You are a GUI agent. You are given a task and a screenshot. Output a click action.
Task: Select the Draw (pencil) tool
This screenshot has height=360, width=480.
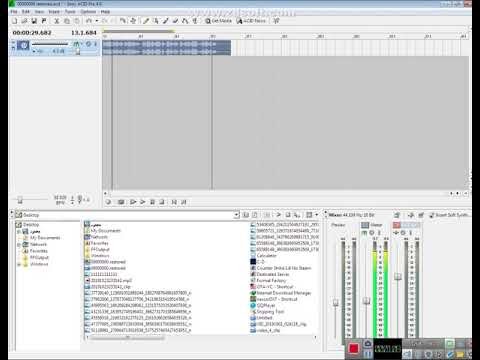click(146, 21)
